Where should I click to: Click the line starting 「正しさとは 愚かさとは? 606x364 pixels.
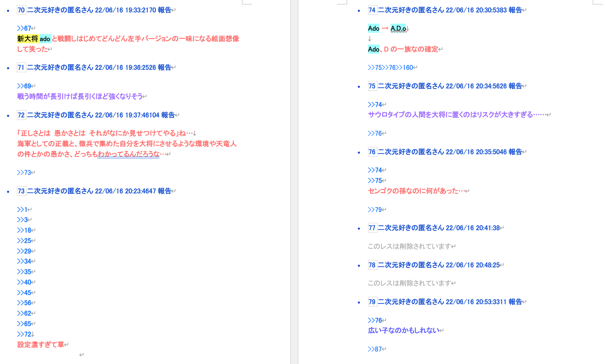coord(105,133)
